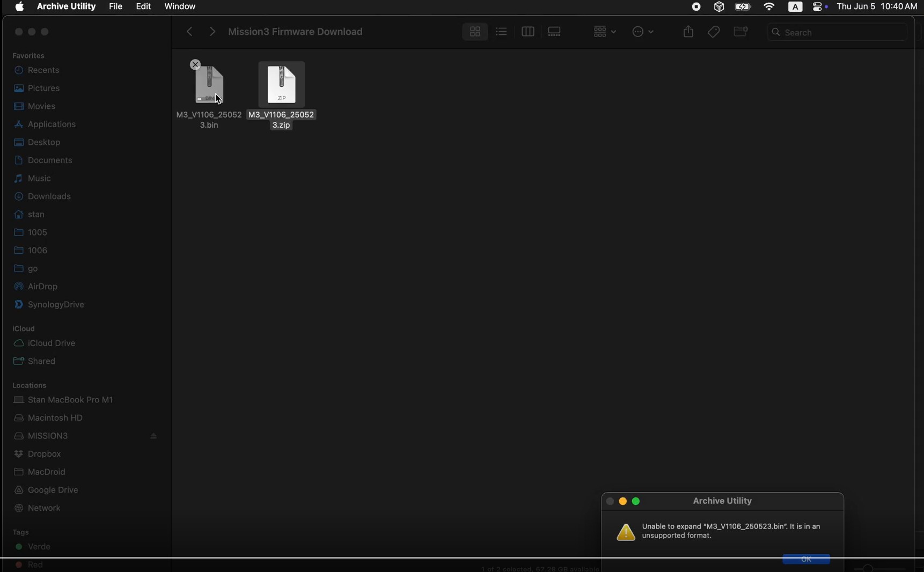
Task: Toggle screen recording status icon
Action: tap(696, 7)
